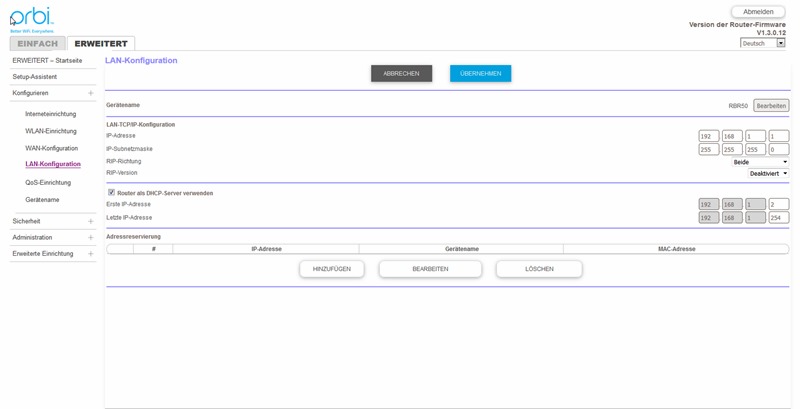Open the RIP-Version dropdown
Screen dimensions: 800x409
click(x=768, y=173)
